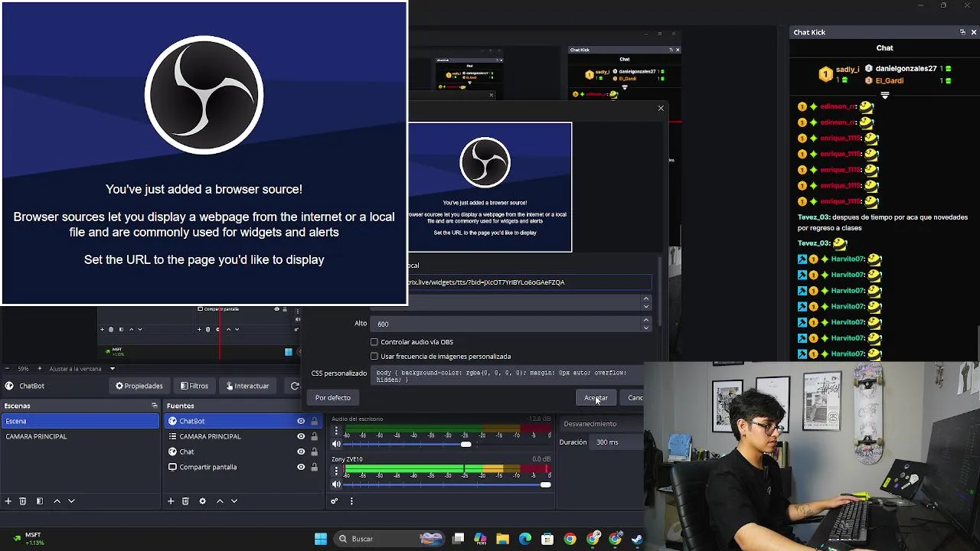Open Propiedades for the ChatBot source
Image resolution: width=980 pixels, height=551 pixels.
(139, 386)
